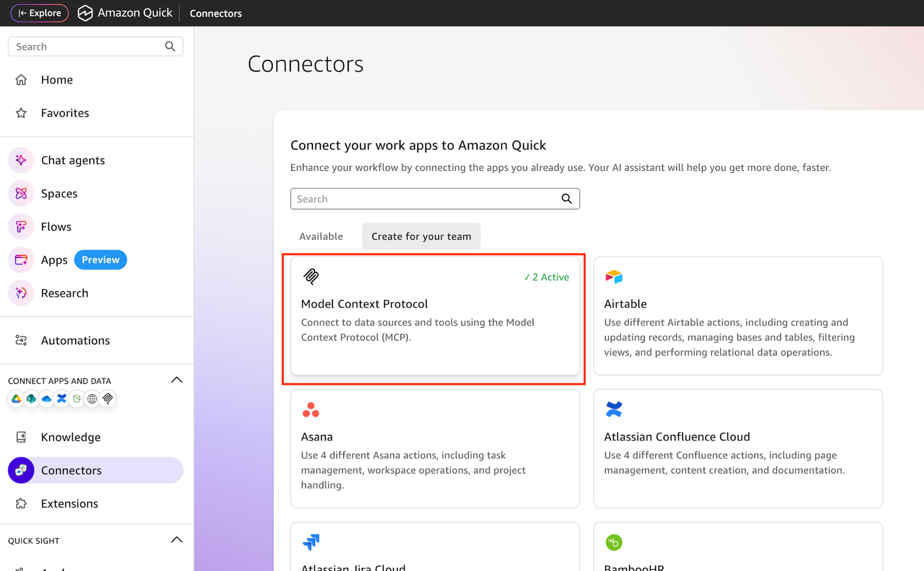The width and height of the screenshot is (924, 571).
Task: Click the MCP icon under Connect Apps
Action: tap(108, 399)
